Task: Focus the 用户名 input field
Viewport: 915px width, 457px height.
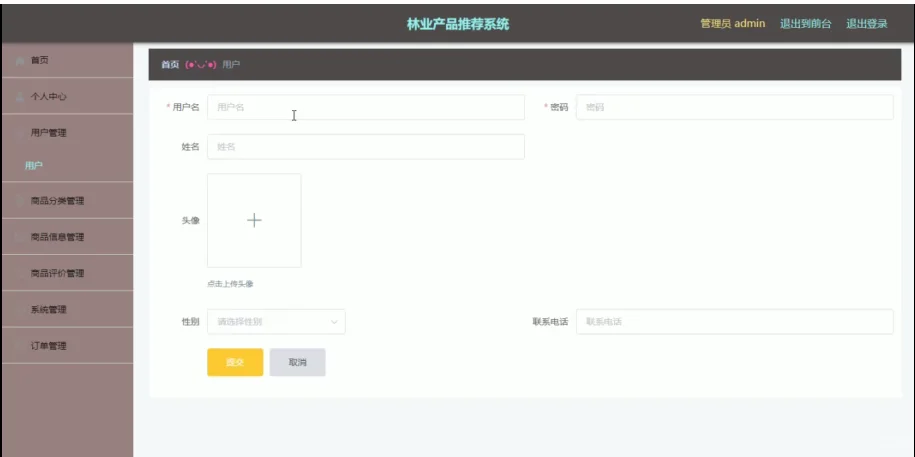Action: (x=366, y=107)
